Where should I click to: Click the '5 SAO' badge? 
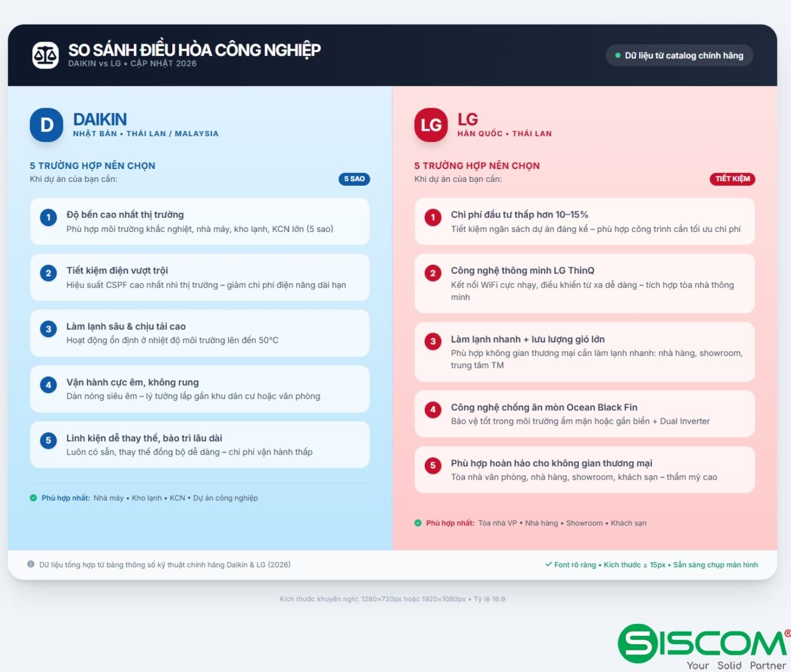(354, 179)
